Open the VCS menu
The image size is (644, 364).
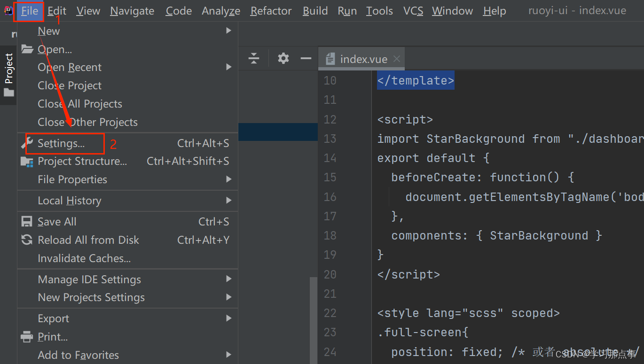(413, 11)
